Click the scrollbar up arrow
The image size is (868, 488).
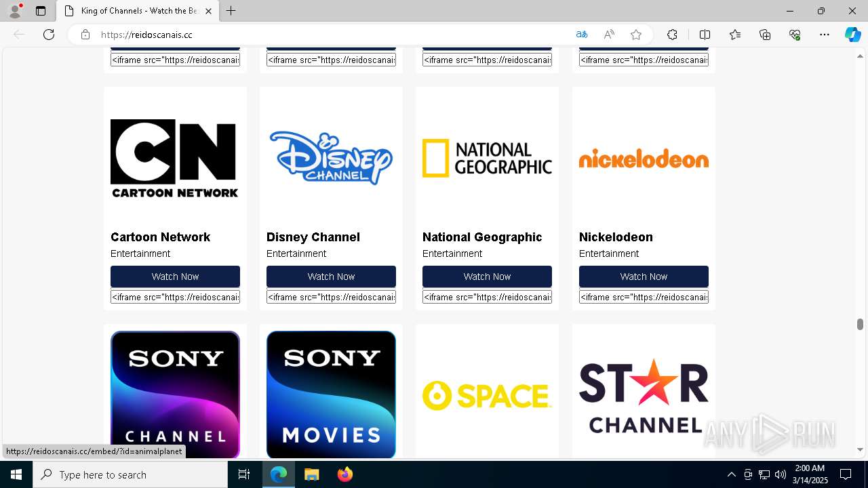[860, 56]
